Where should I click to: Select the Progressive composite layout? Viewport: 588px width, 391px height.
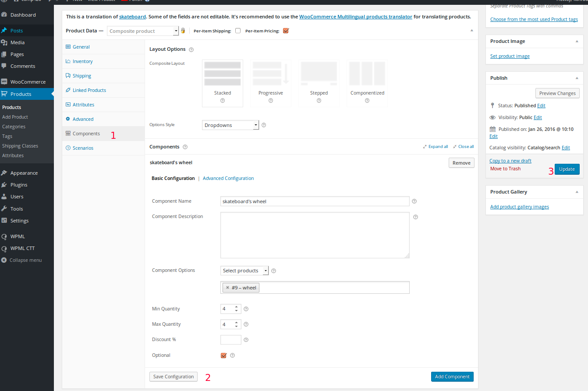pyautogui.click(x=271, y=83)
